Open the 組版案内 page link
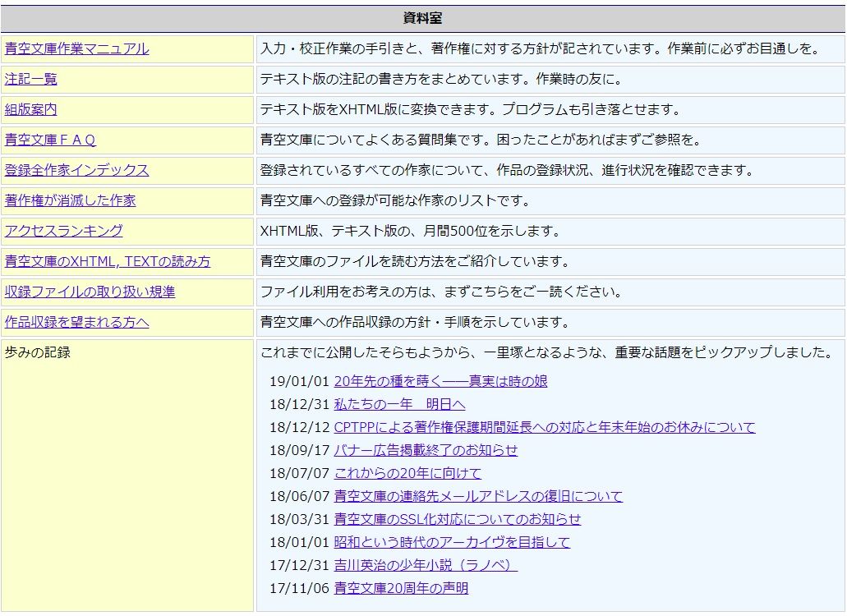This screenshot has height=616, width=847. click(31, 109)
